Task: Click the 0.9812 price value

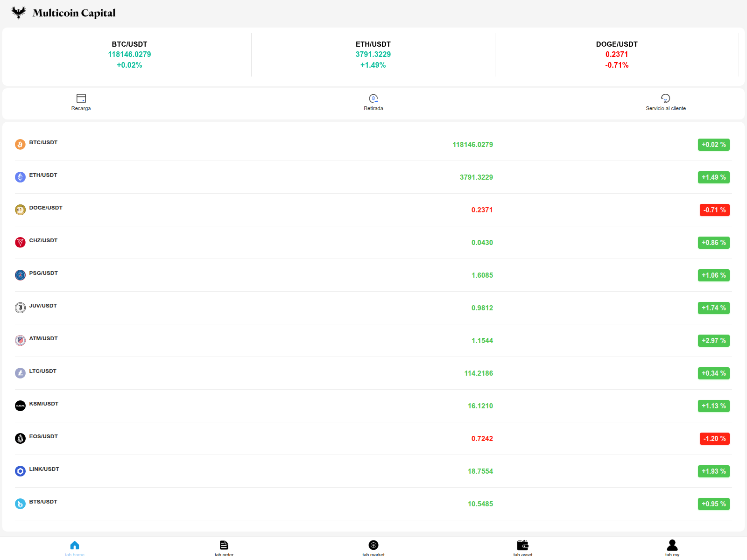Action: pyautogui.click(x=482, y=308)
